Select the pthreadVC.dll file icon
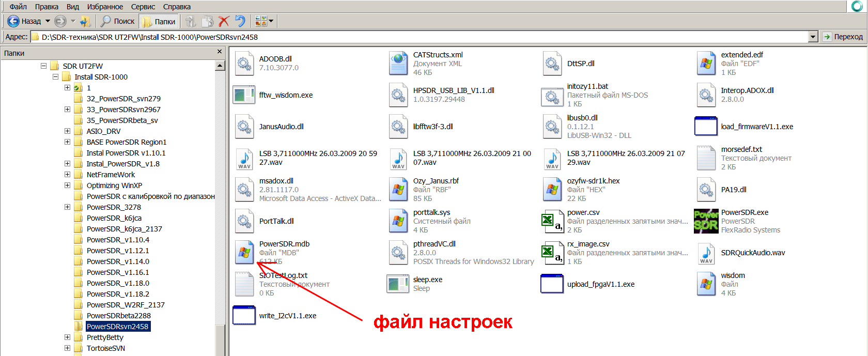The height and width of the screenshot is (356, 868). click(398, 253)
